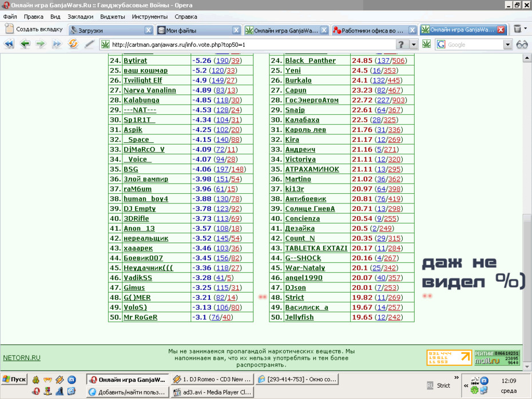Open player link 'Twilight Elf'
532x399 pixels.
pos(143,81)
